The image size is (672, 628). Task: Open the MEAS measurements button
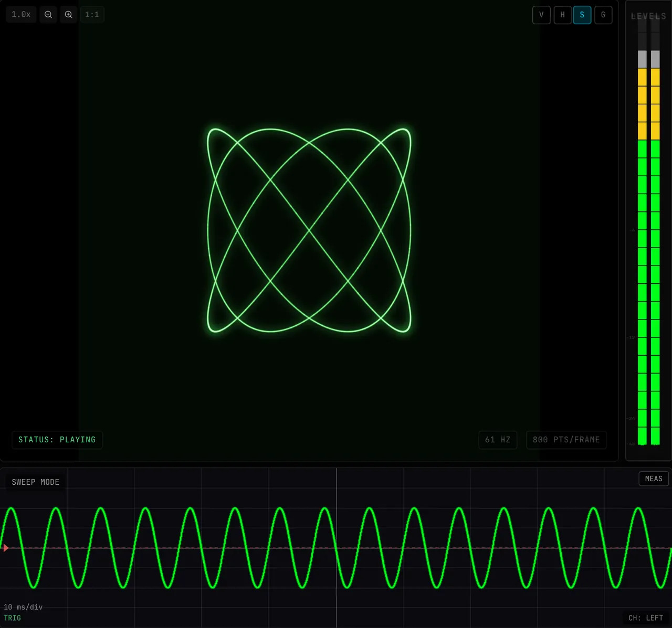pyautogui.click(x=654, y=478)
